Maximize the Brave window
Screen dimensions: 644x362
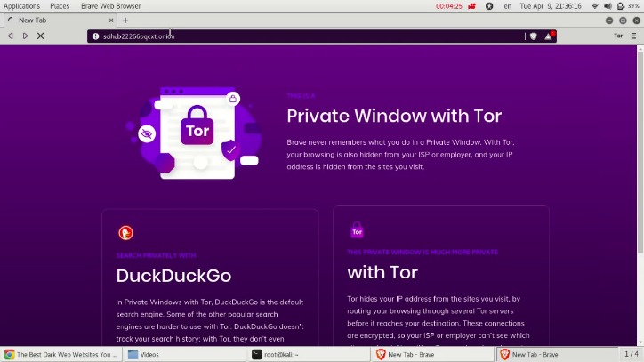623,20
